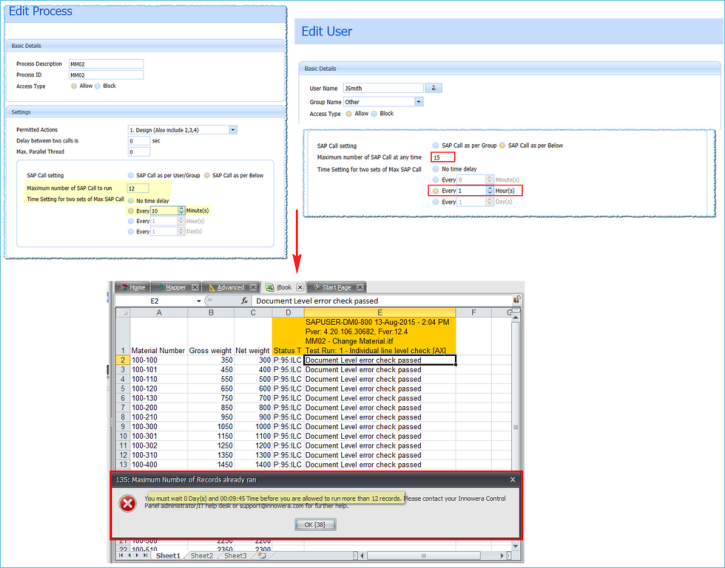The image size is (725, 568).
Task: Select Allow access type in Edit Process
Action: (x=74, y=86)
